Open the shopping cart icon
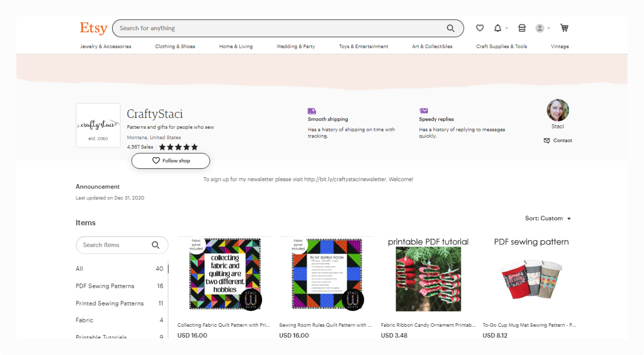Image resolution: width=644 pixels, height=355 pixels. tap(564, 28)
